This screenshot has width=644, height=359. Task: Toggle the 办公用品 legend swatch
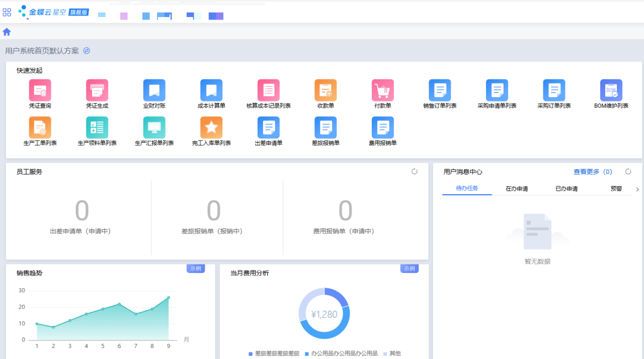[x=307, y=354]
